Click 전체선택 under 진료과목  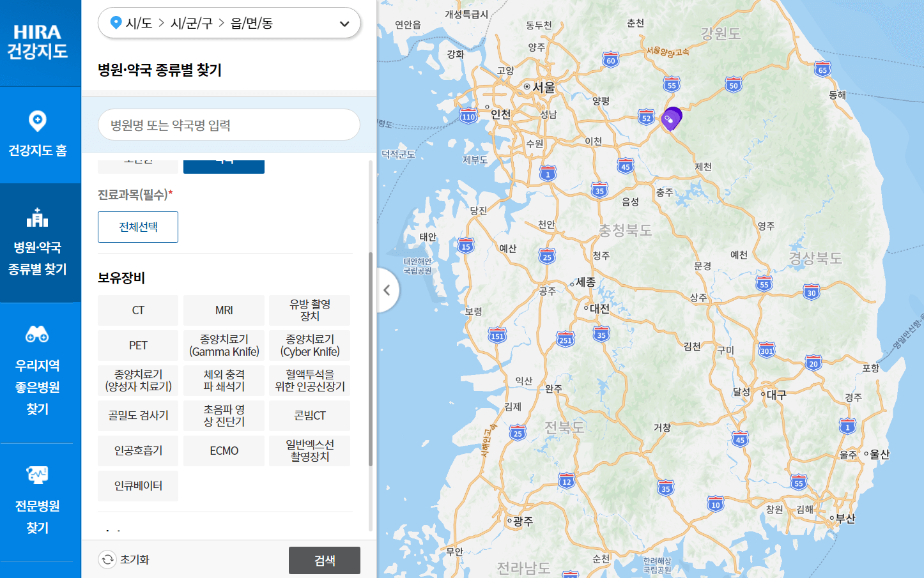(137, 227)
